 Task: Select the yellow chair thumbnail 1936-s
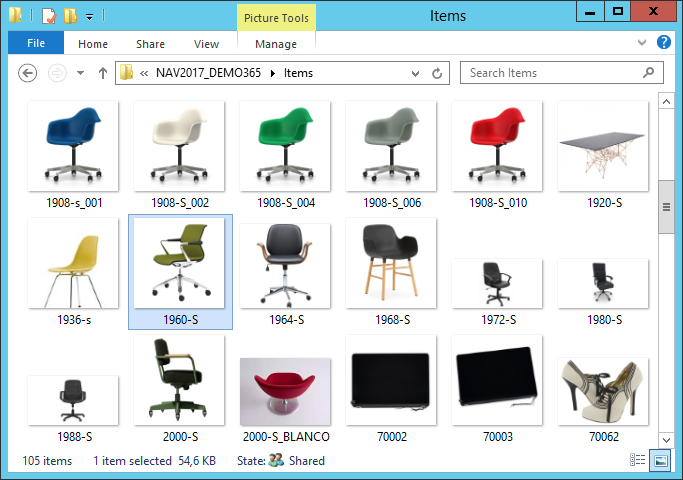73,263
